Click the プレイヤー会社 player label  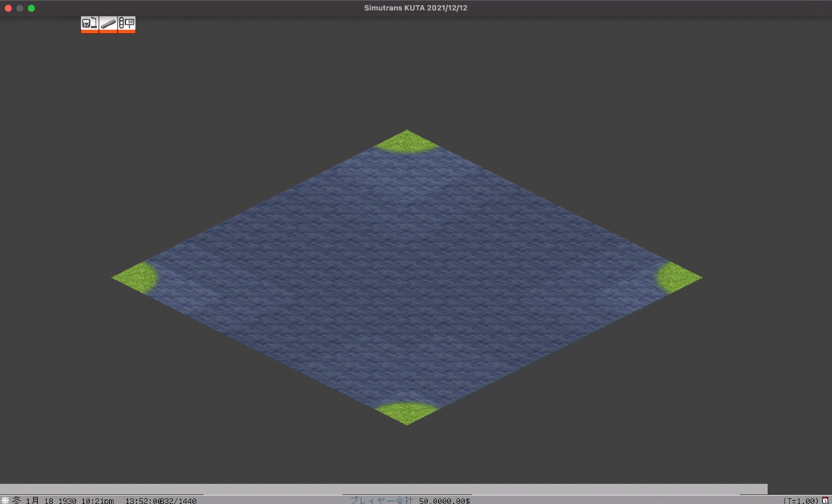coord(381,501)
